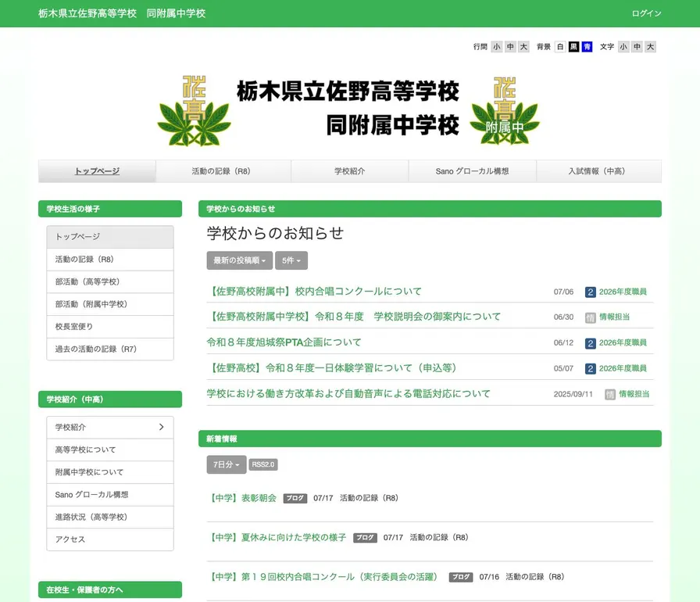Click 活動の記録（R8） label after 07/16
Screen dimensions: 700x602
coord(535,577)
